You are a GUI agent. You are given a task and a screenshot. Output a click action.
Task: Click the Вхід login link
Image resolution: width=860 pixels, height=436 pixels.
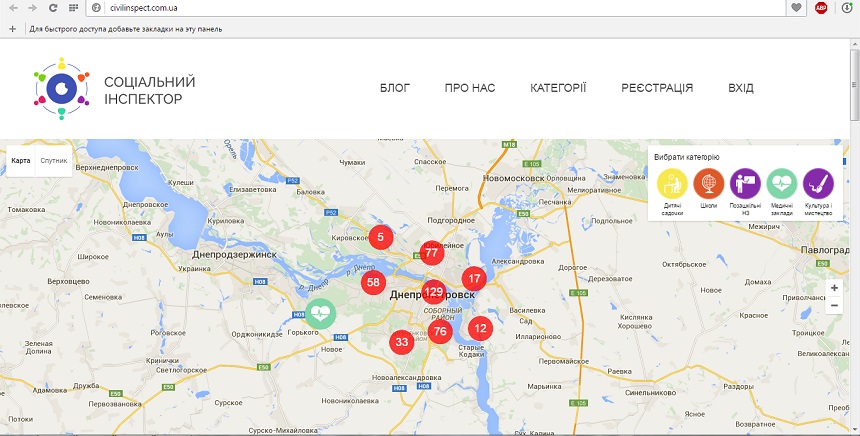click(x=741, y=88)
